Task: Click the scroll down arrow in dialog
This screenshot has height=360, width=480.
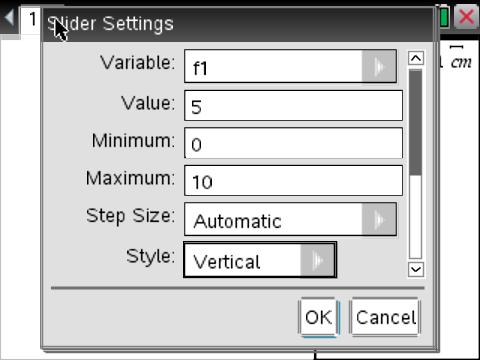Action: [x=416, y=269]
